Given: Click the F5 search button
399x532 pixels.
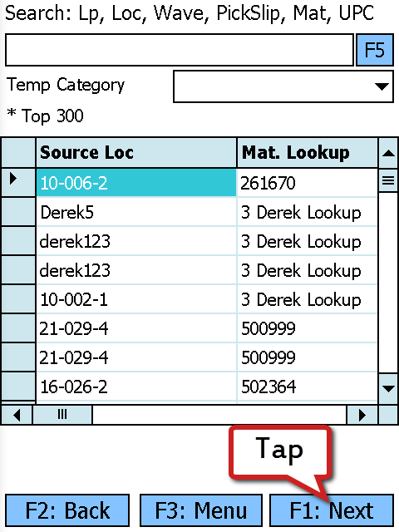Looking at the screenshot, I should 375,50.
